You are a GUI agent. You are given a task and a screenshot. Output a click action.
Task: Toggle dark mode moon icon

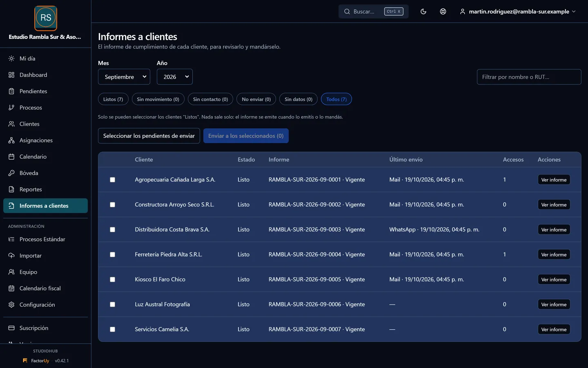(423, 11)
